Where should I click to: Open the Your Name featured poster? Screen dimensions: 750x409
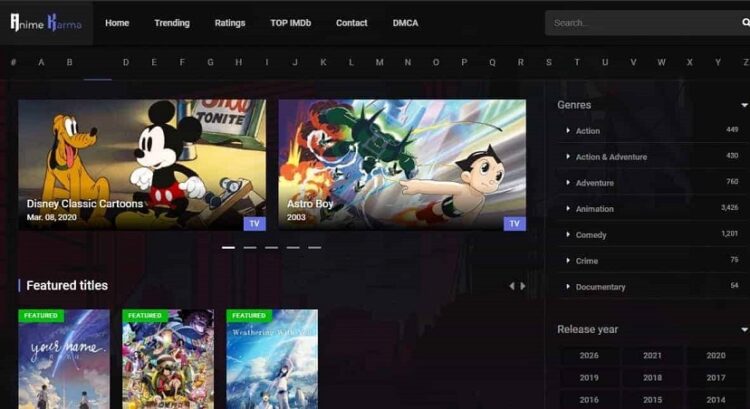[64, 359]
